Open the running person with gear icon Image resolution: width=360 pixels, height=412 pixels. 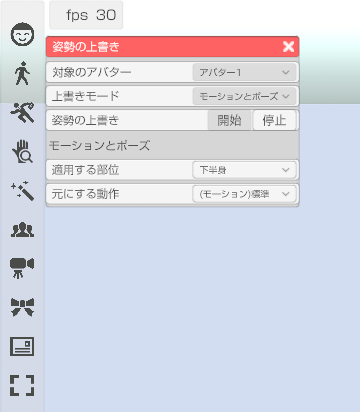point(22,112)
